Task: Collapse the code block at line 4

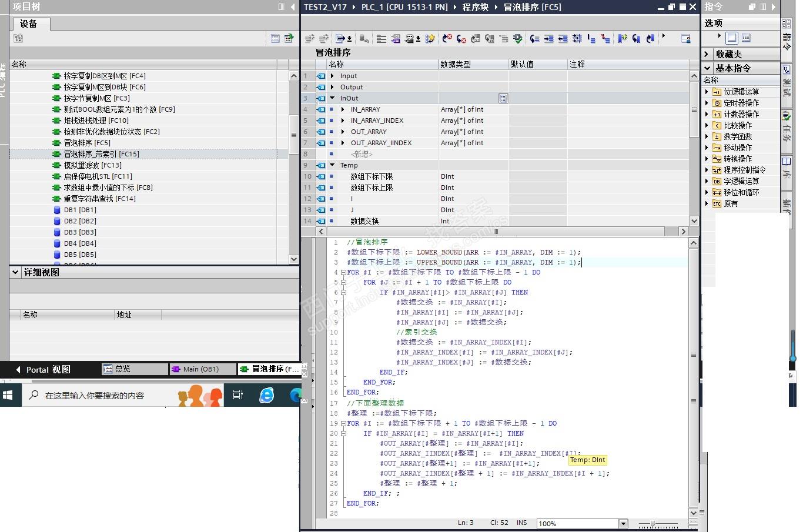Action: pyautogui.click(x=343, y=273)
